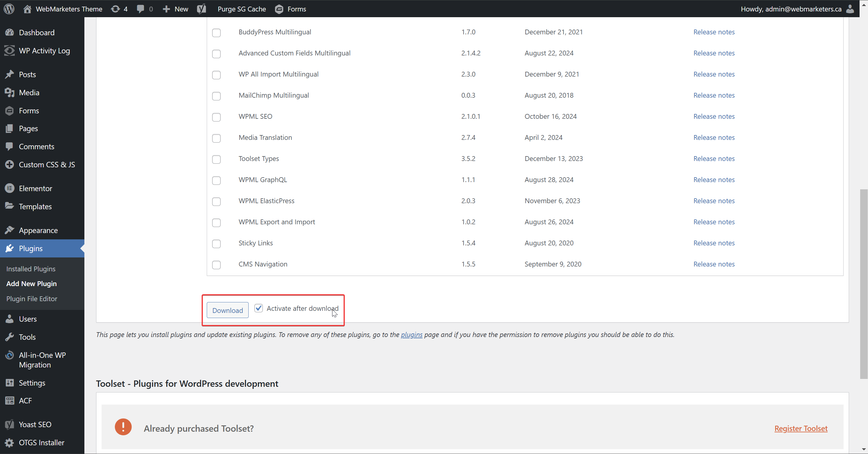Check the WPML SEO checkbox
The width and height of the screenshot is (868, 454).
click(216, 117)
